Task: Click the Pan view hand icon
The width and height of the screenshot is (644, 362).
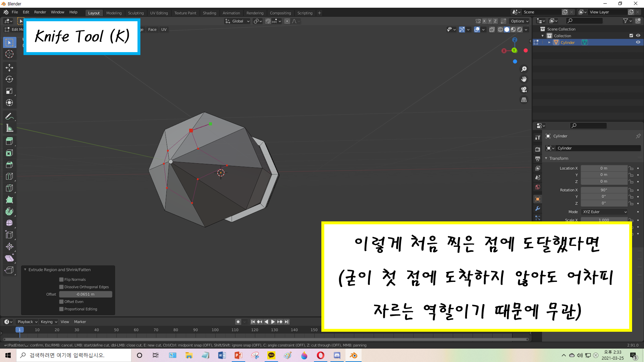Action: pos(524,79)
